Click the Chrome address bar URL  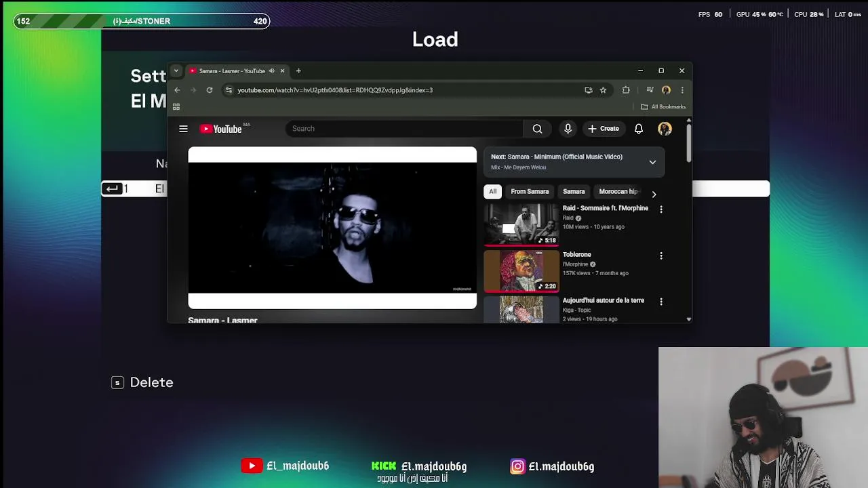pos(335,90)
